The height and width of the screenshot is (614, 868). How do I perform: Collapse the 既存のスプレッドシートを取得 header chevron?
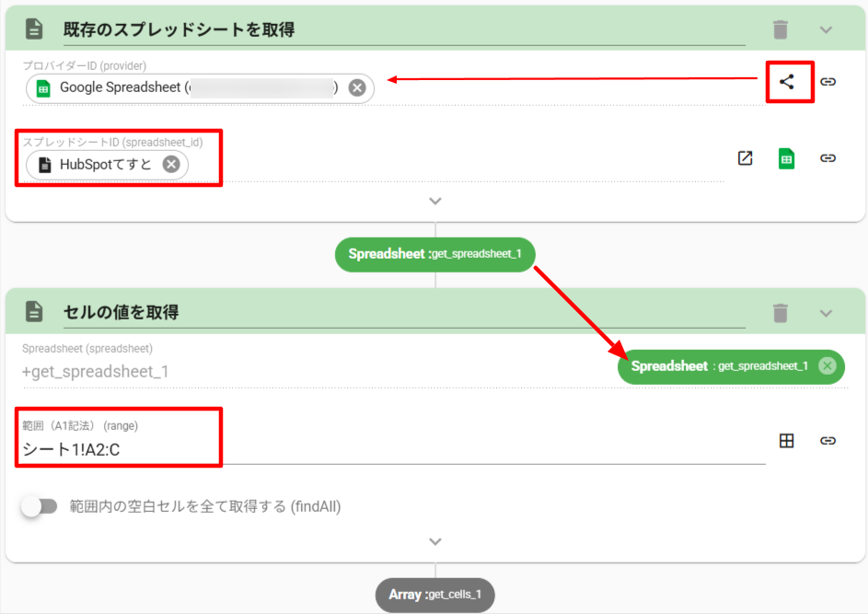(x=826, y=29)
